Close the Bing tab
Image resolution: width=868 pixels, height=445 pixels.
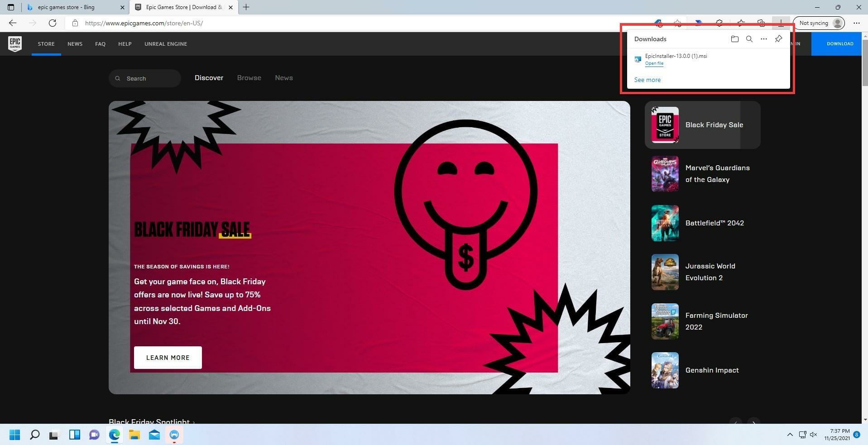pyautogui.click(x=122, y=7)
